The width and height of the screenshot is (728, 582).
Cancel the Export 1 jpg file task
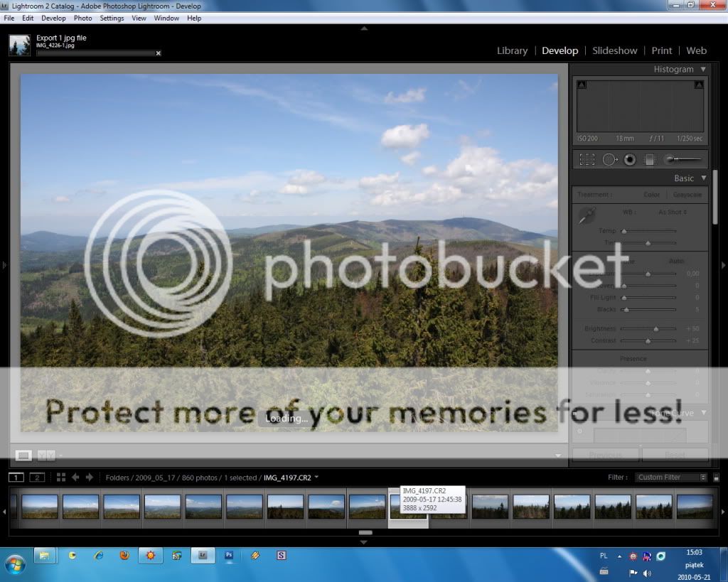click(x=159, y=53)
